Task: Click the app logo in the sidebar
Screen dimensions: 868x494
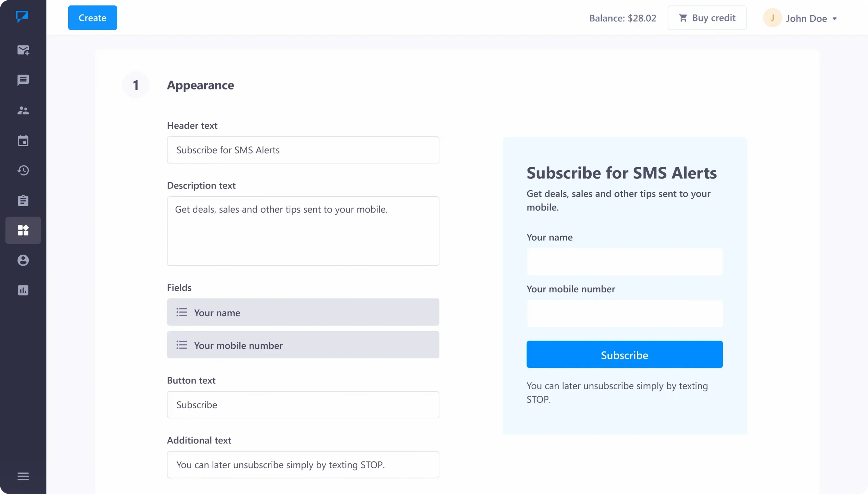Action: click(x=22, y=16)
